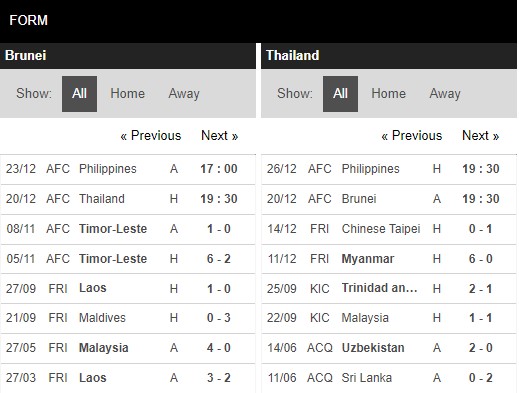Go to Next Brunei matches
This screenshot has height=393, width=519.
(x=219, y=136)
